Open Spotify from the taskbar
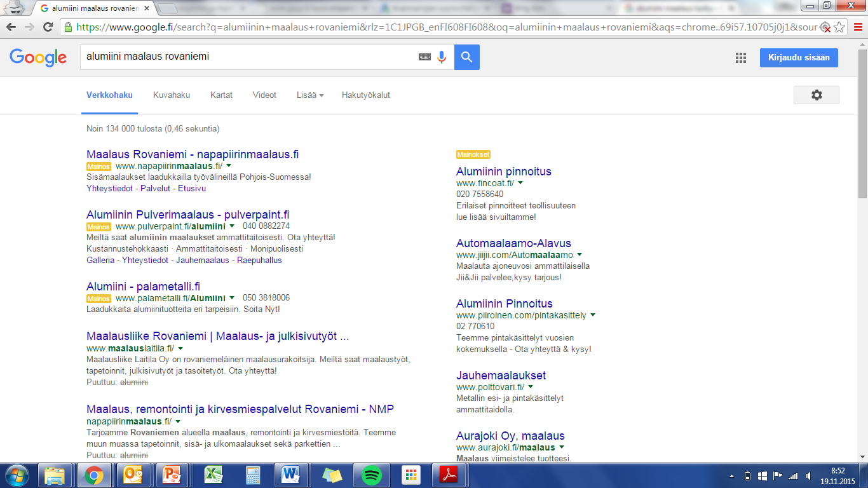The image size is (868, 488). click(371, 475)
